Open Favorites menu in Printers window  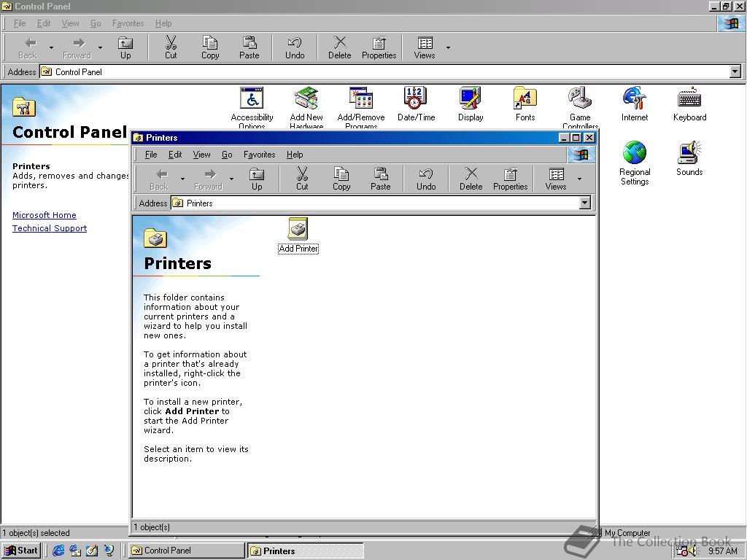(x=259, y=155)
